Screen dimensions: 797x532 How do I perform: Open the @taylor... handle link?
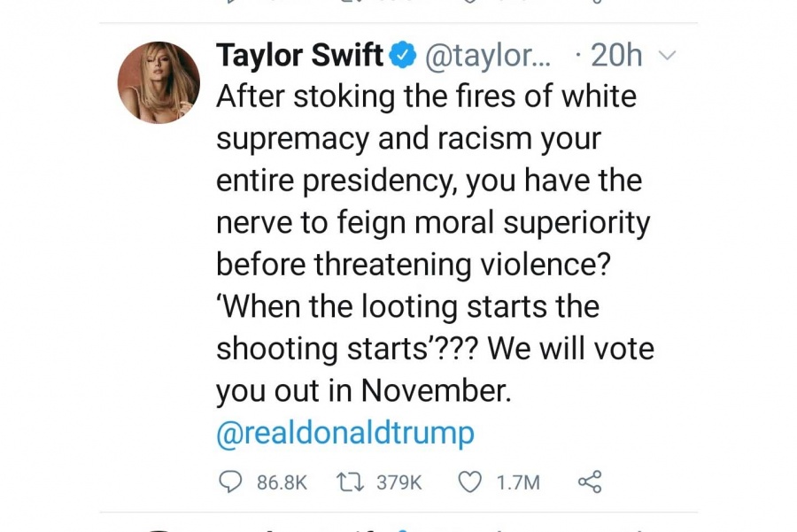coord(487,56)
